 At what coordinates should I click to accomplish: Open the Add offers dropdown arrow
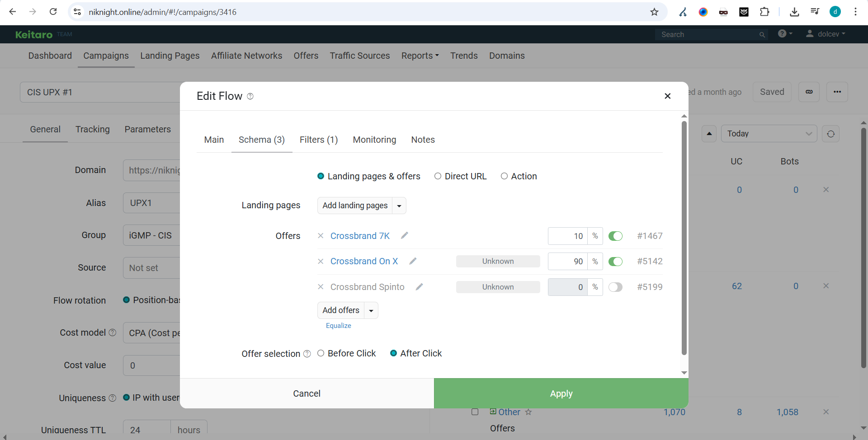point(371,310)
